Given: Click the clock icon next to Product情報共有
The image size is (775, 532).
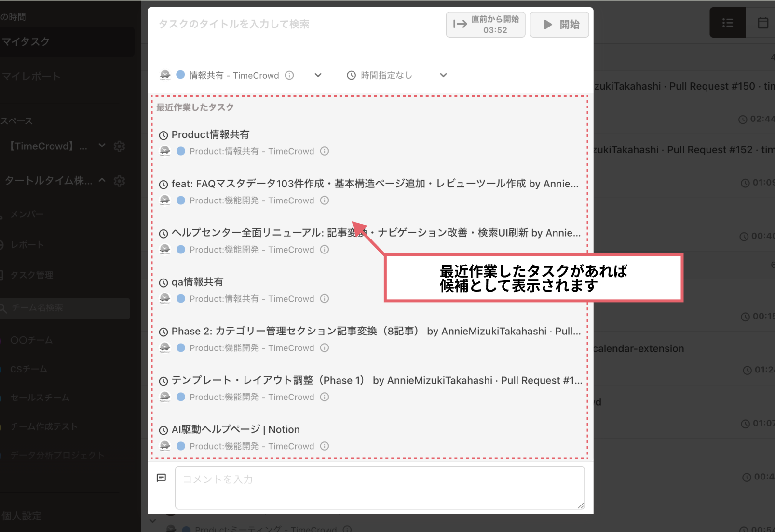Looking at the screenshot, I should (163, 135).
